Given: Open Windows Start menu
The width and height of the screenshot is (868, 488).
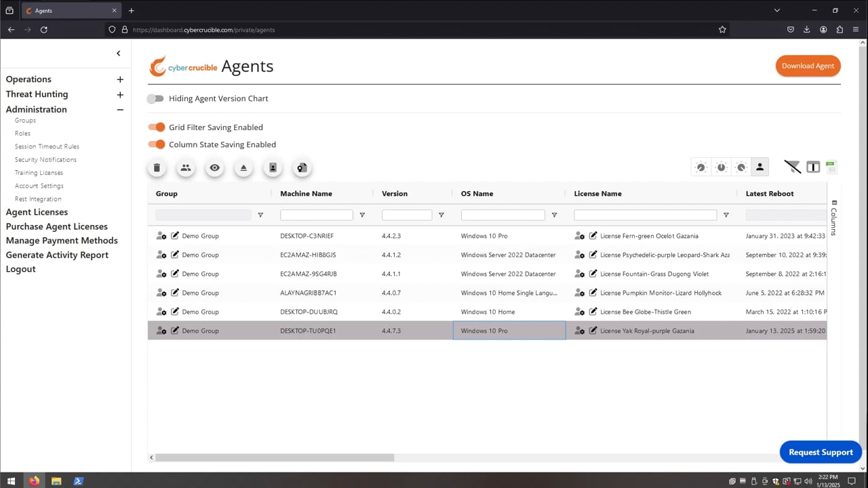Looking at the screenshot, I should [x=11, y=481].
